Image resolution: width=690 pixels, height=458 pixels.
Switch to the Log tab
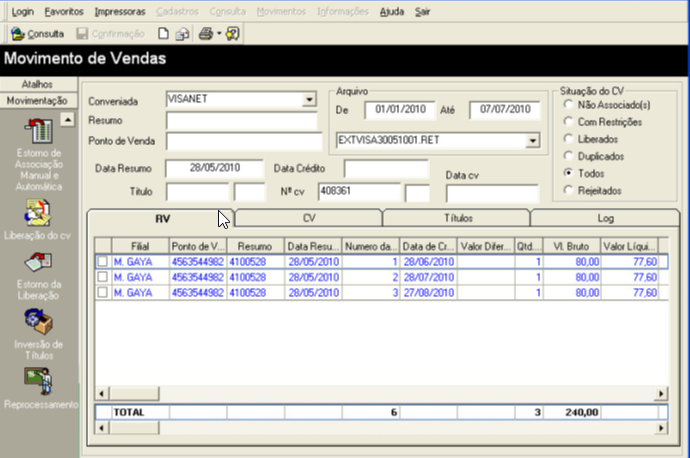coord(606,218)
